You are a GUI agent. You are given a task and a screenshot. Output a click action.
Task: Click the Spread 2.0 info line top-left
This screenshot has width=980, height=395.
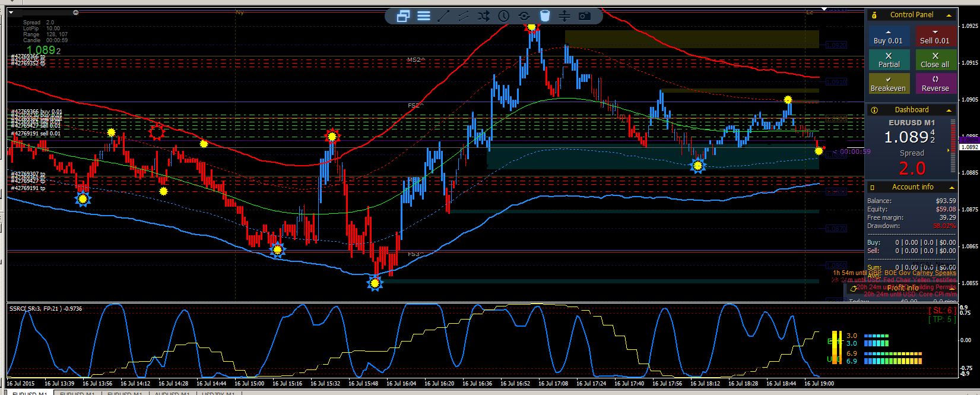point(39,23)
